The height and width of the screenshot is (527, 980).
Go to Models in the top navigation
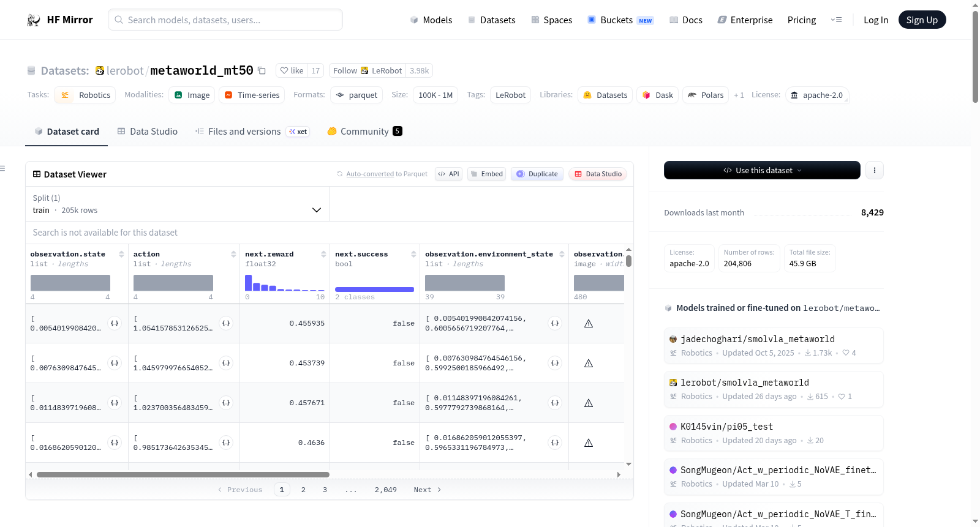point(431,20)
